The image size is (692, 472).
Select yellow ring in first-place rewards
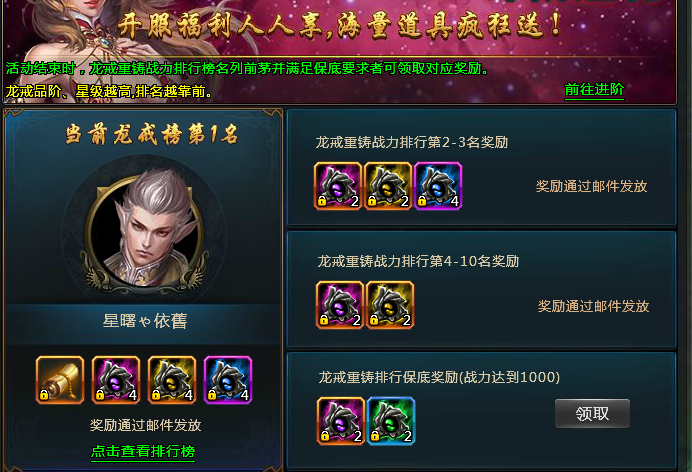pos(172,380)
